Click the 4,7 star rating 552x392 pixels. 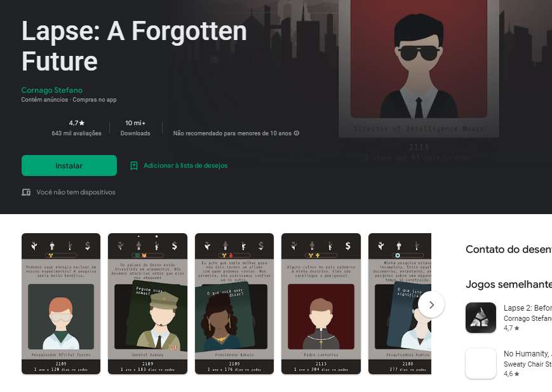(76, 123)
